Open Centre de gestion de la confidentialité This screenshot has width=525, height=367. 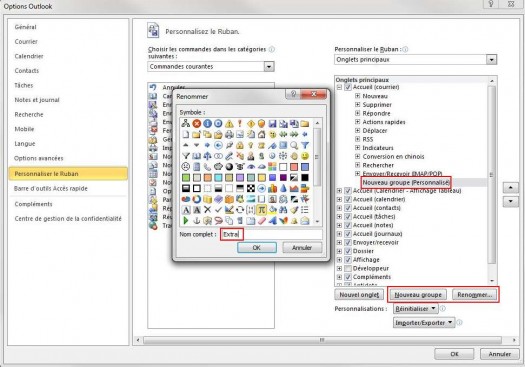tap(68, 219)
